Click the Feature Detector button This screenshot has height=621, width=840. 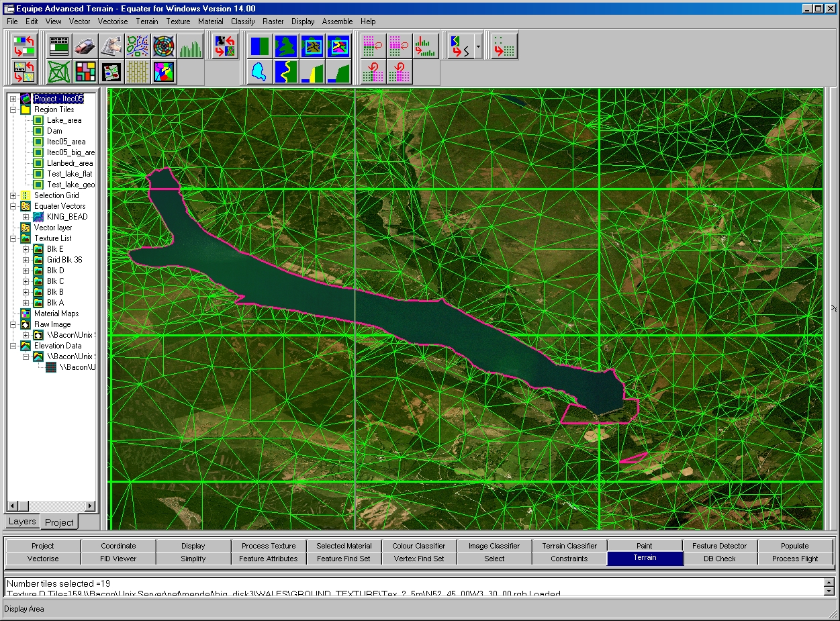719,546
